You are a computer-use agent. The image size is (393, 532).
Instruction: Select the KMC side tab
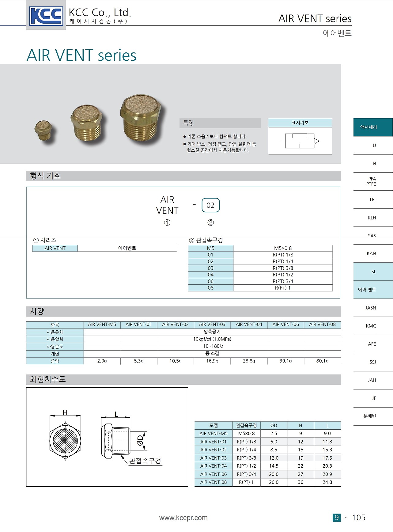pos(373,326)
